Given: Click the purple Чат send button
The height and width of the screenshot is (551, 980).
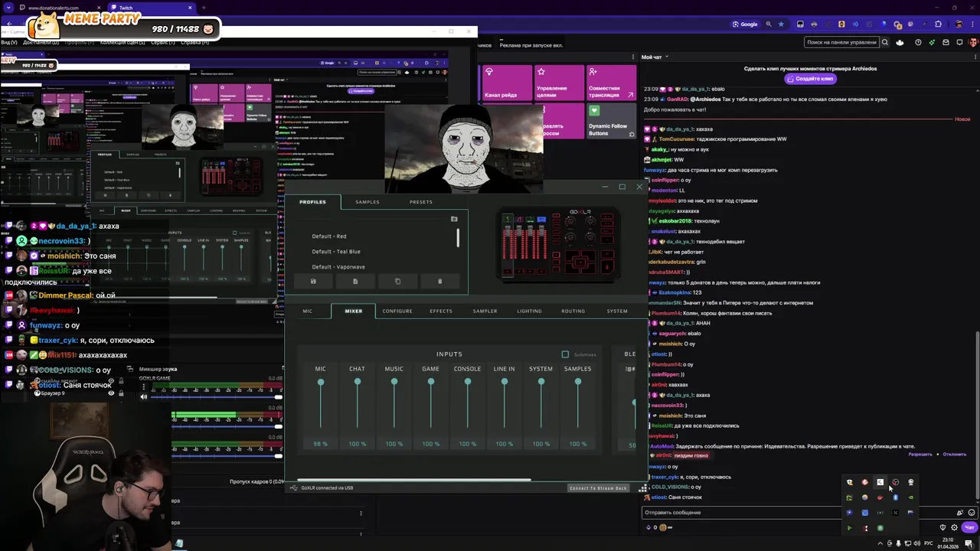Looking at the screenshot, I should pyautogui.click(x=969, y=527).
